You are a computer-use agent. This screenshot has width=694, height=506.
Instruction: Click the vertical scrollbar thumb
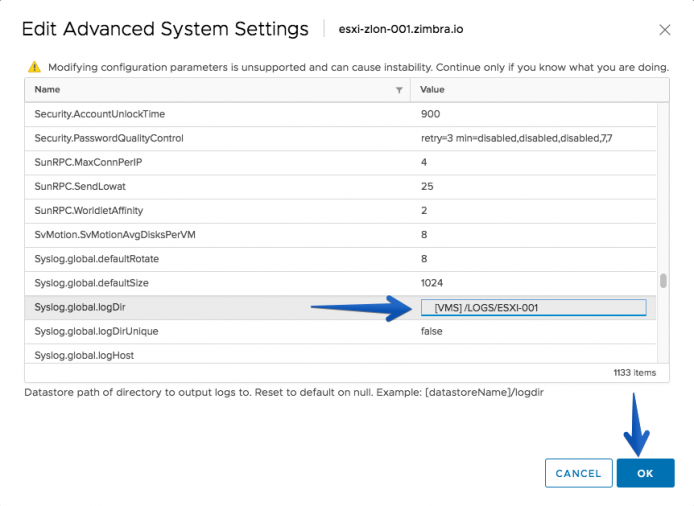coord(663,281)
